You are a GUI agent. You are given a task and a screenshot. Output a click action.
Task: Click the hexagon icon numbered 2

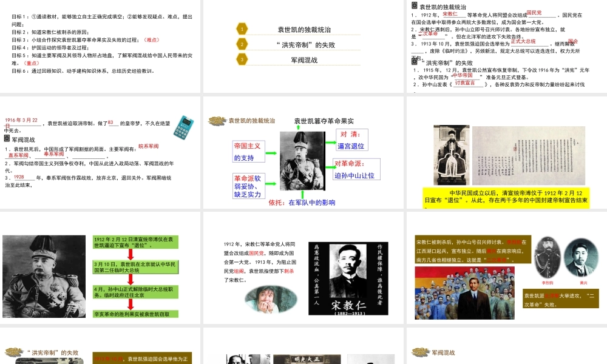point(242,44)
